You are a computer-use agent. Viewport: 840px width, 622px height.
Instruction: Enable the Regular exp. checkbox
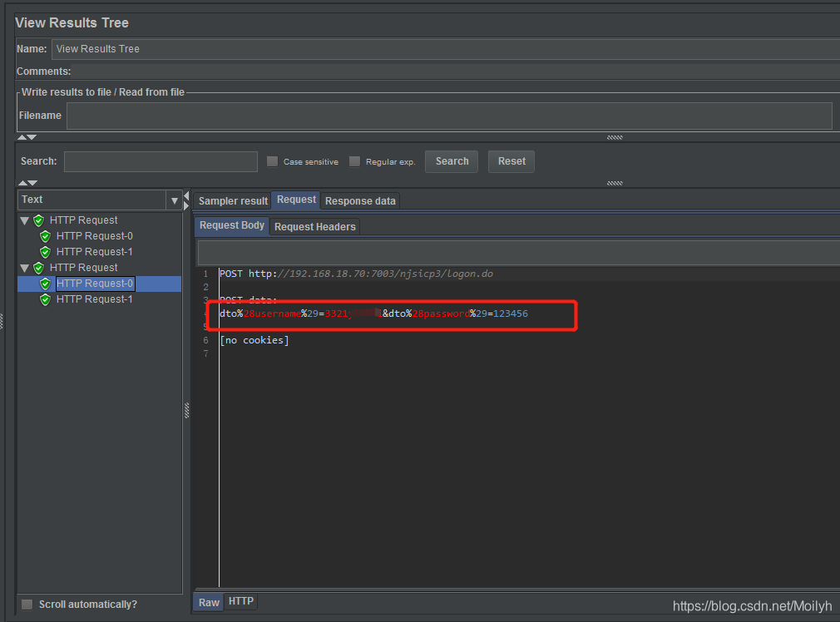354,161
